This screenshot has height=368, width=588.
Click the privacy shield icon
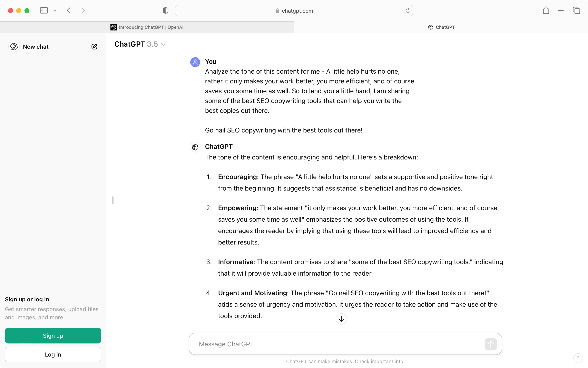click(165, 10)
